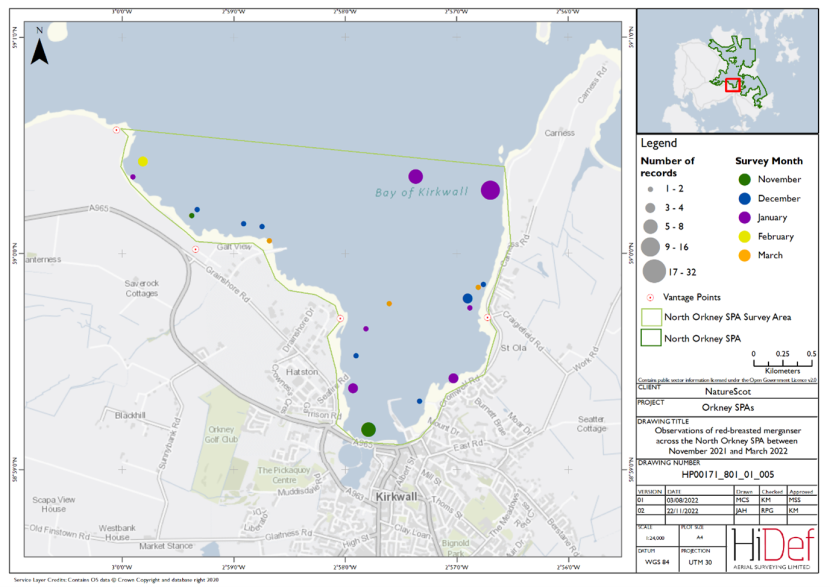The width and height of the screenshot is (830, 587).
Task: Click the purple marker above Bay of Kirkwall label
Action: pyautogui.click(x=416, y=176)
